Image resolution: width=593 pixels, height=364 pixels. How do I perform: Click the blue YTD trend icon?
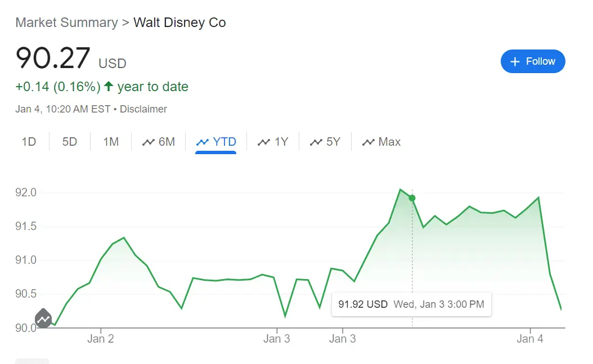(202, 142)
